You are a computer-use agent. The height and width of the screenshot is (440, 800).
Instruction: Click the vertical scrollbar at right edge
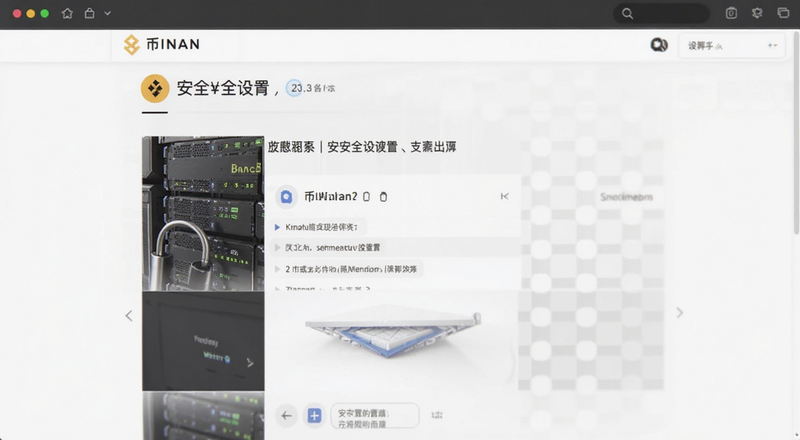click(797, 133)
